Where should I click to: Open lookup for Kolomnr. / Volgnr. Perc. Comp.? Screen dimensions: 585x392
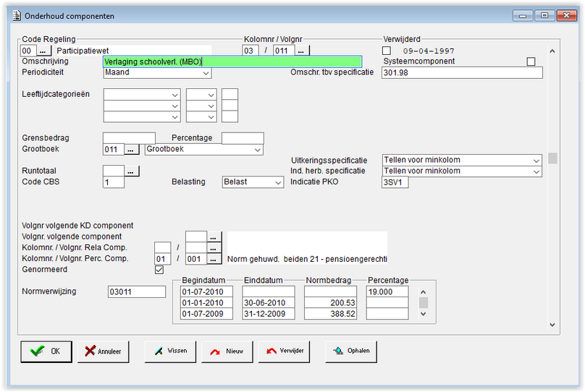(x=214, y=259)
